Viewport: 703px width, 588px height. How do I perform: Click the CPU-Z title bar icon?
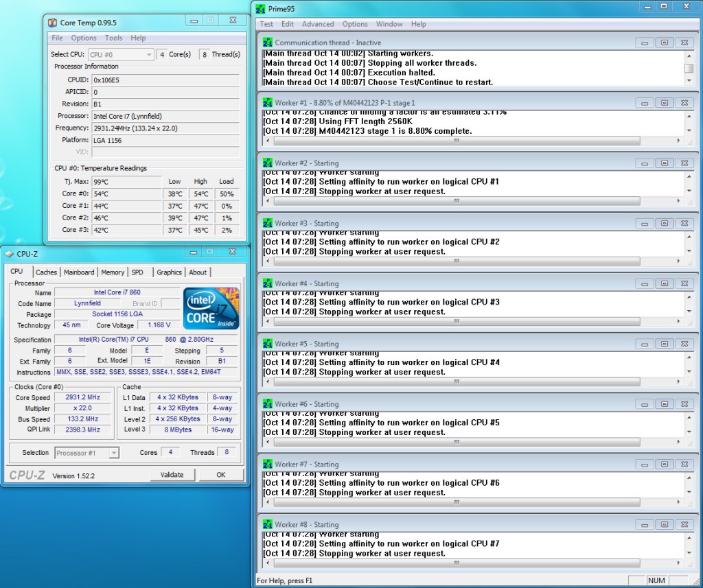8,255
